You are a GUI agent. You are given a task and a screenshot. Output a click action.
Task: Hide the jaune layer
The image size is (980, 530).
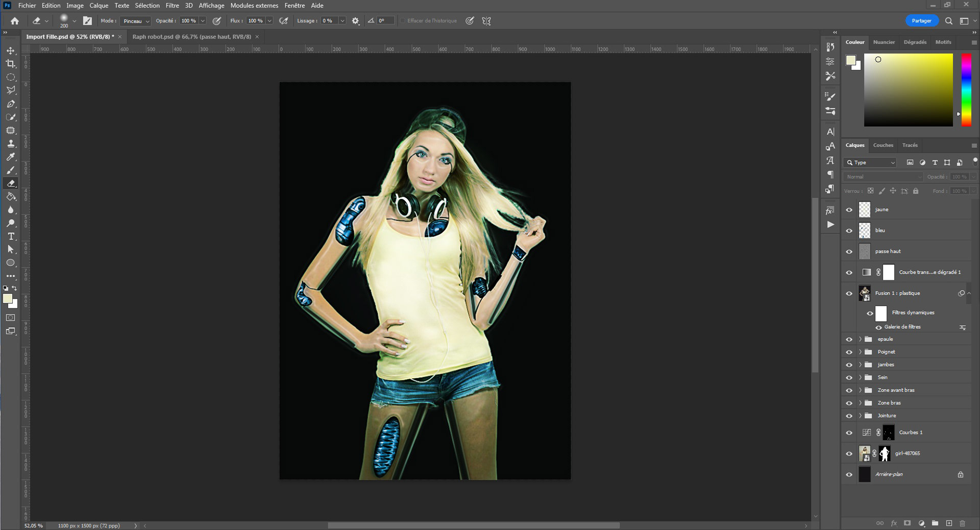click(x=849, y=210)
